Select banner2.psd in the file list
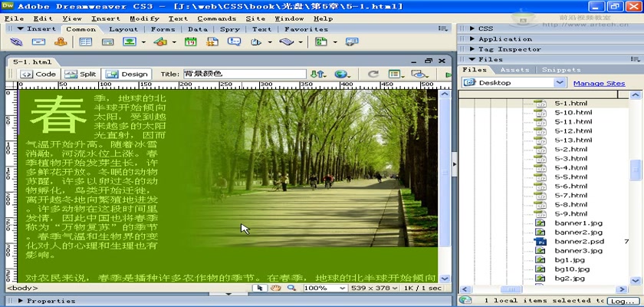The height and width of the screenshot is (307, 644). click(579, 242)
